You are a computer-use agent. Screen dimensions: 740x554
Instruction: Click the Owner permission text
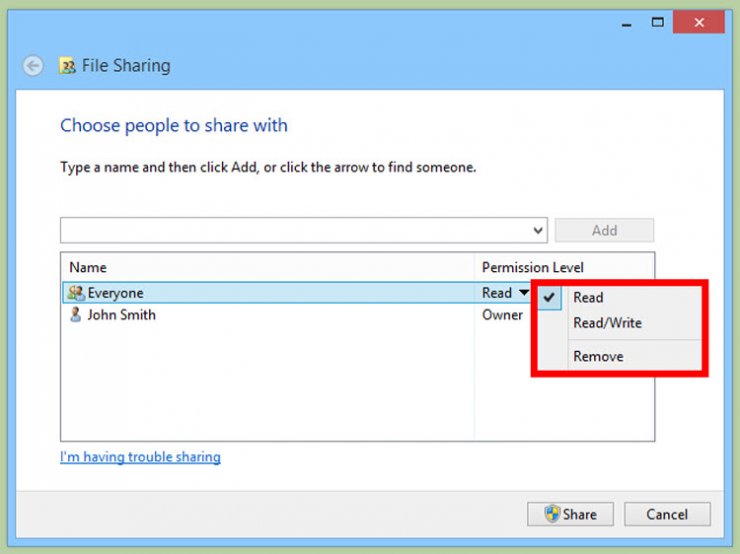502,315
